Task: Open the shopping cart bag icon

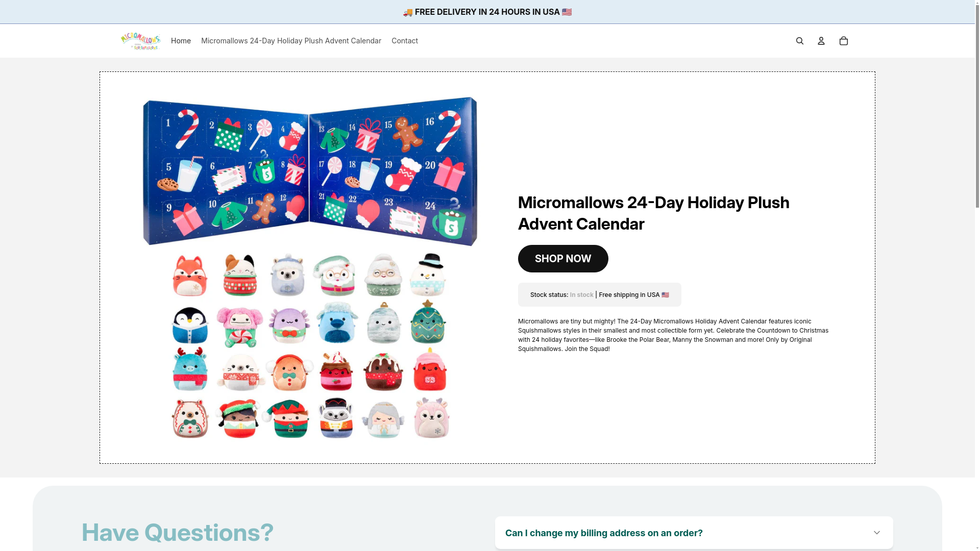Action: pos(844,41)
